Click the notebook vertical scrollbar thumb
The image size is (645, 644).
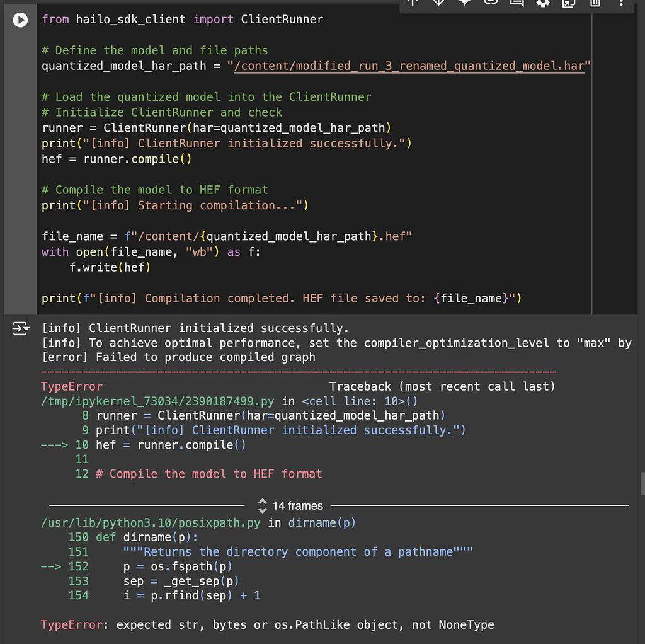coord(642,484)
